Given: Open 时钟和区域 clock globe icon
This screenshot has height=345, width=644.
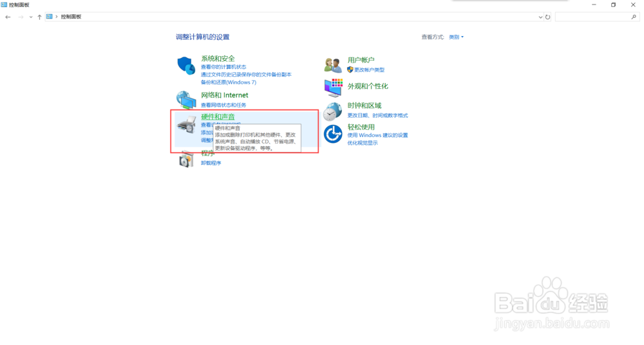Looking at the screenshot, I should [332, 111].
